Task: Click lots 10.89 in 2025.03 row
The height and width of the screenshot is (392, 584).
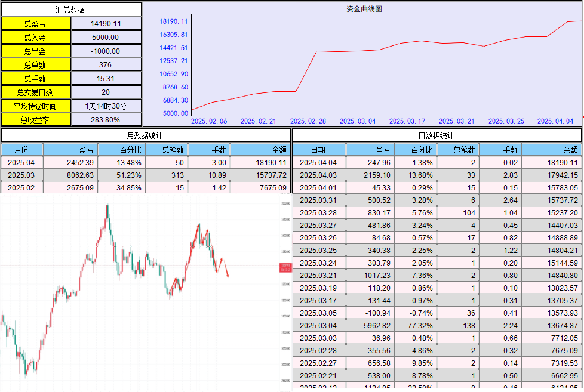Action: [209, 175]
